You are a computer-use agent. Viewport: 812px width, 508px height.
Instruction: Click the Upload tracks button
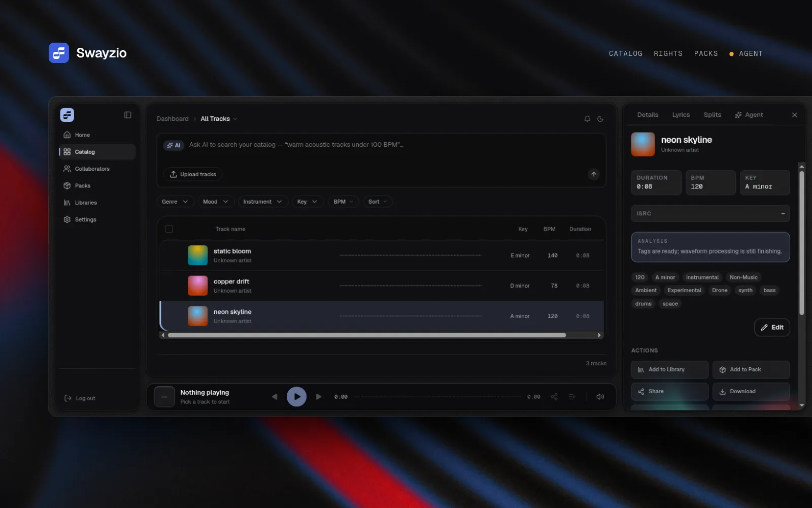pyautogui.click(x=193, y=174)
